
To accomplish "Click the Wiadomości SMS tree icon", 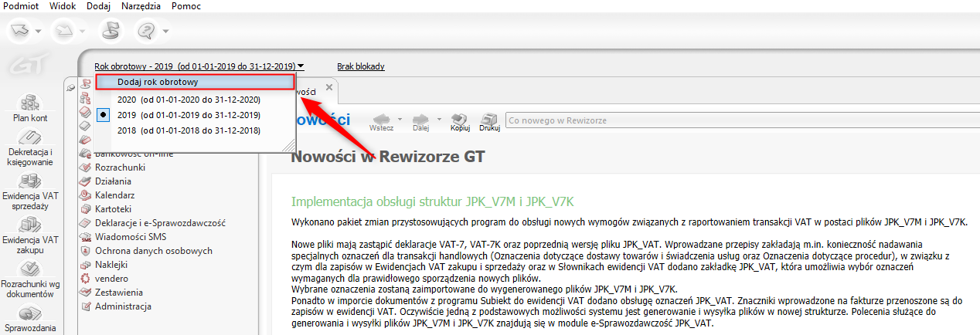I will point(87,236).
